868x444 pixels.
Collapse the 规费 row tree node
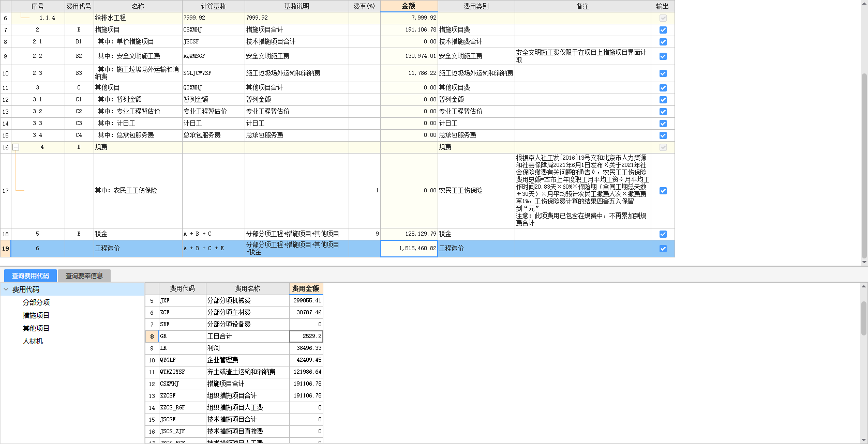click(16, 147)
